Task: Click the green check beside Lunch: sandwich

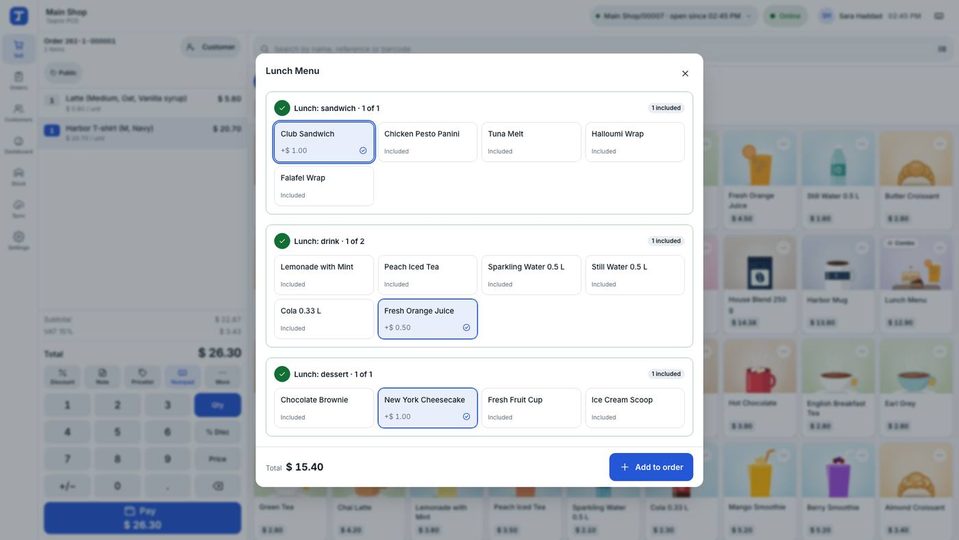Action: pos(282,108)
